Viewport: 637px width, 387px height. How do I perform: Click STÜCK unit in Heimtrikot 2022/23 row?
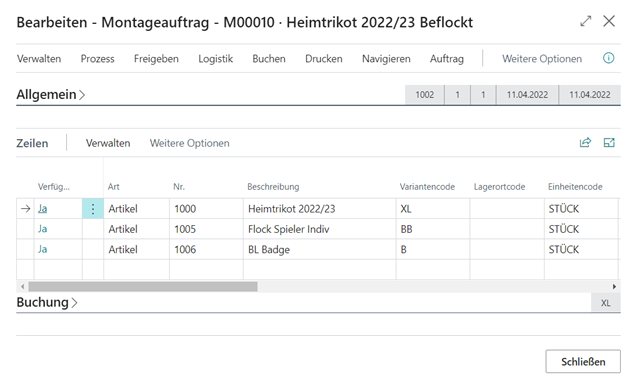(581, 209)
